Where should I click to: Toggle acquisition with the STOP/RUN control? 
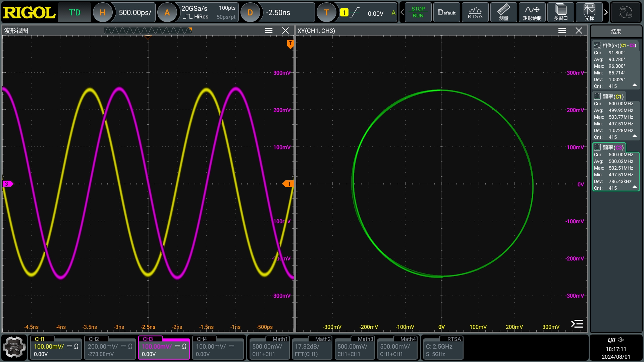418,12
